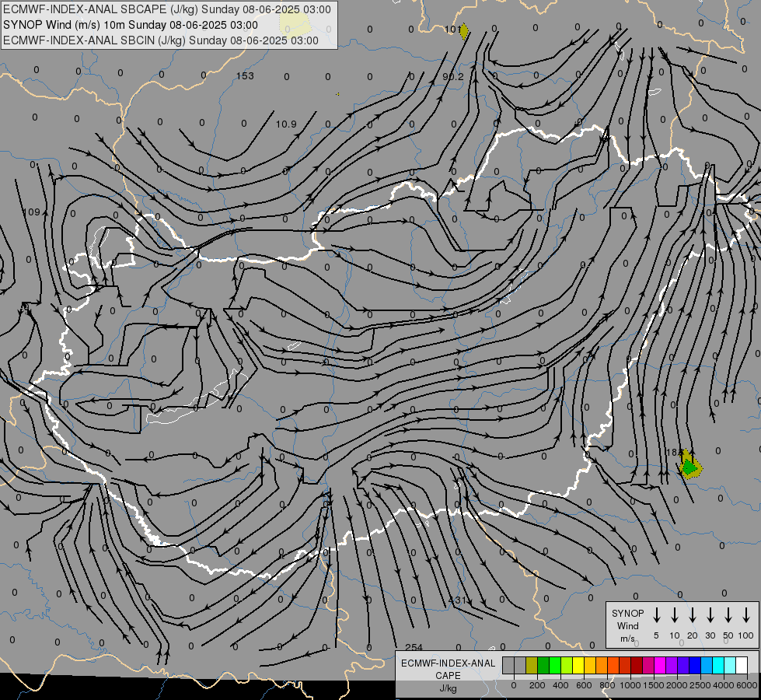761x700 pixels.
Task: Click the value 431 on map
Action: 457,600
